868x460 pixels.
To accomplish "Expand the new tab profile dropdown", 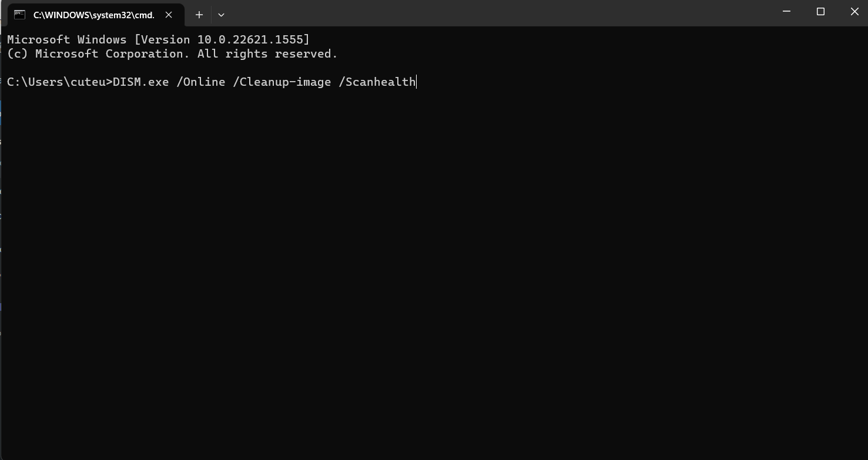I will point(221,15).
